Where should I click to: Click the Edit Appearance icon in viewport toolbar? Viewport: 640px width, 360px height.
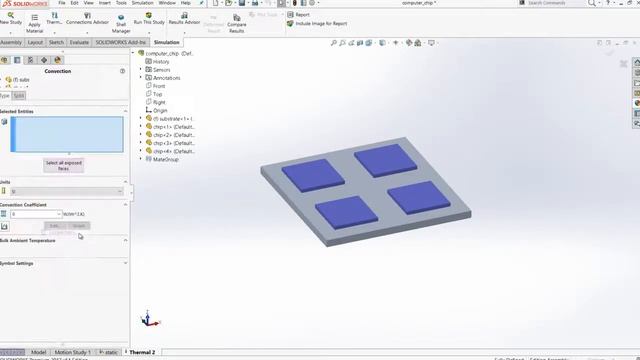(x=409, y=43)
